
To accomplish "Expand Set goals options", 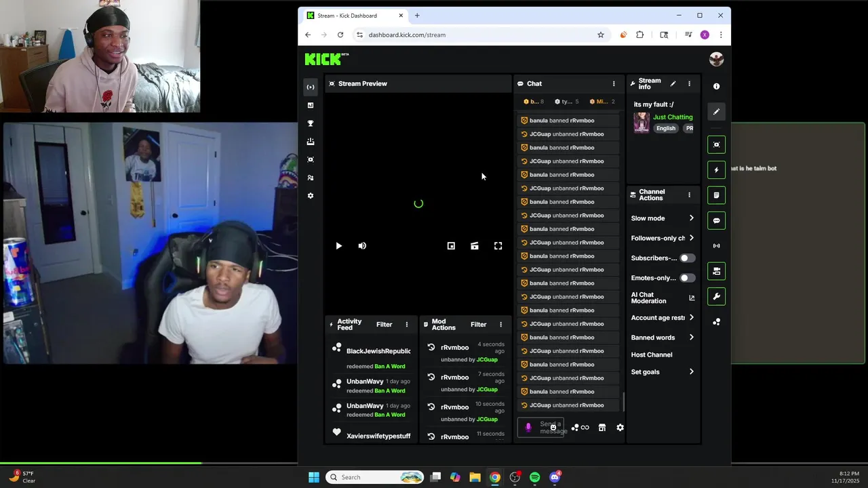I will point(663,372).
